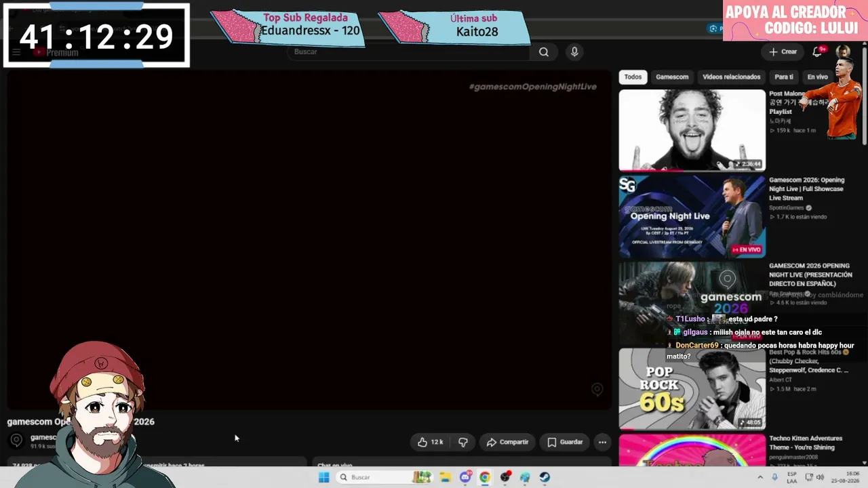Screen dimensions: 868x488
Task: Select the Para ti filter chip
Action: pyautogui.click(x=783, y=77)
